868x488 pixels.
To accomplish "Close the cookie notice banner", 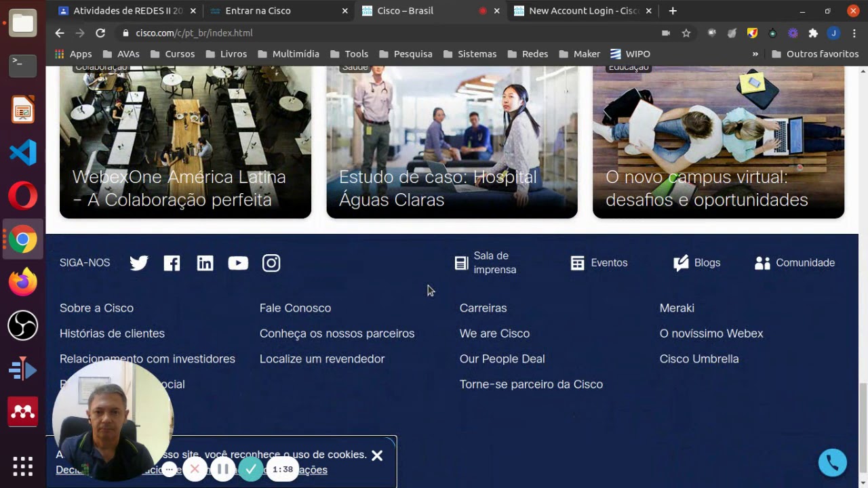I will pyautogui.click(x=377, y=455).
